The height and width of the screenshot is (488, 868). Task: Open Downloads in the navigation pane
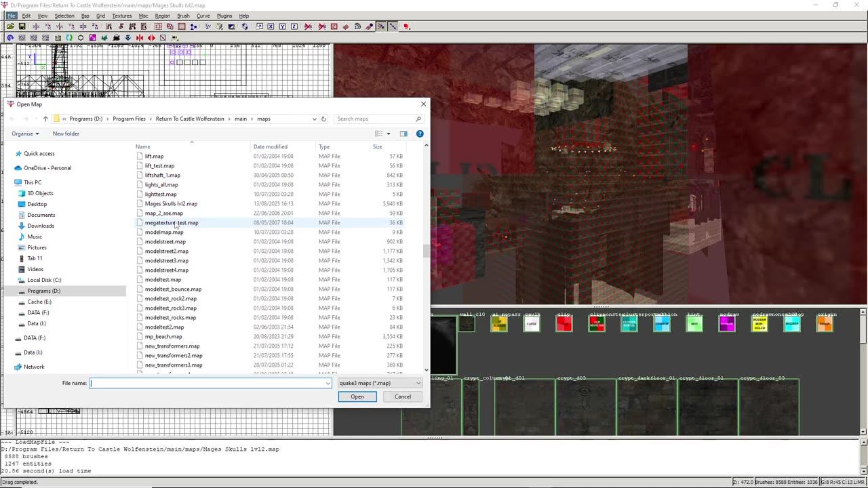tap(41, 226)
